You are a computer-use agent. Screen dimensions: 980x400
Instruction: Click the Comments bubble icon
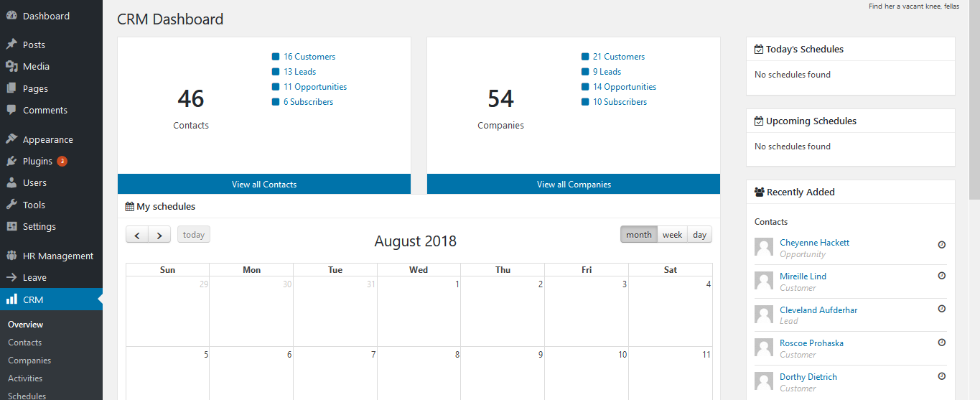[x=11, y=110]
